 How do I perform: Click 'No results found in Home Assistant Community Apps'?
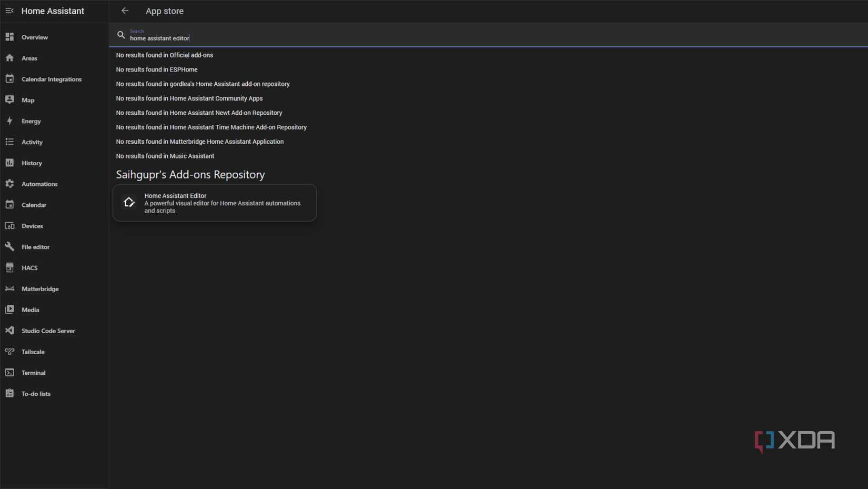coord(189,98)
